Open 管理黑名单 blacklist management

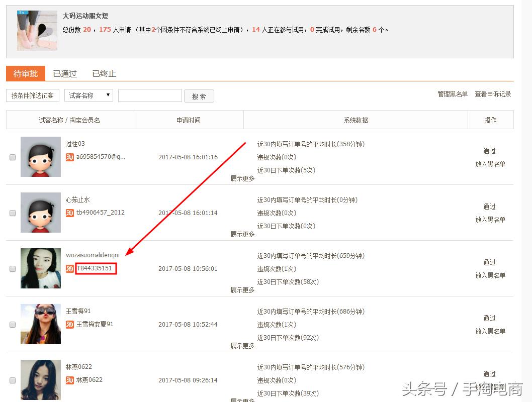[452, 94]
